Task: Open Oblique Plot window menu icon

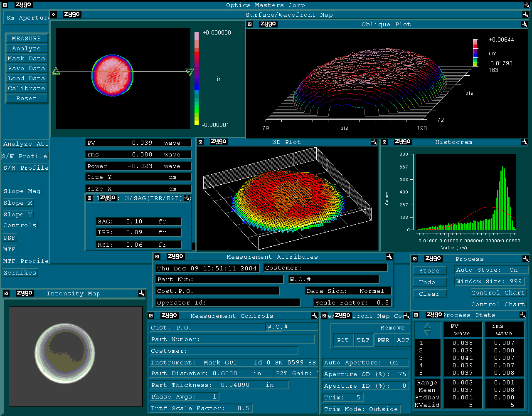Action: pyautogui.click(x=250, y=24)
